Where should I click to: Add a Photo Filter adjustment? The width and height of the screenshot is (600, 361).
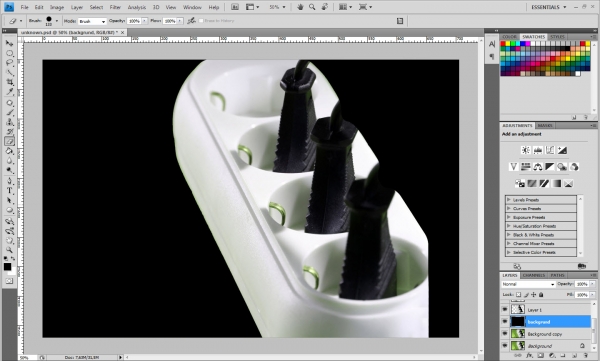(x=562, y=167)
